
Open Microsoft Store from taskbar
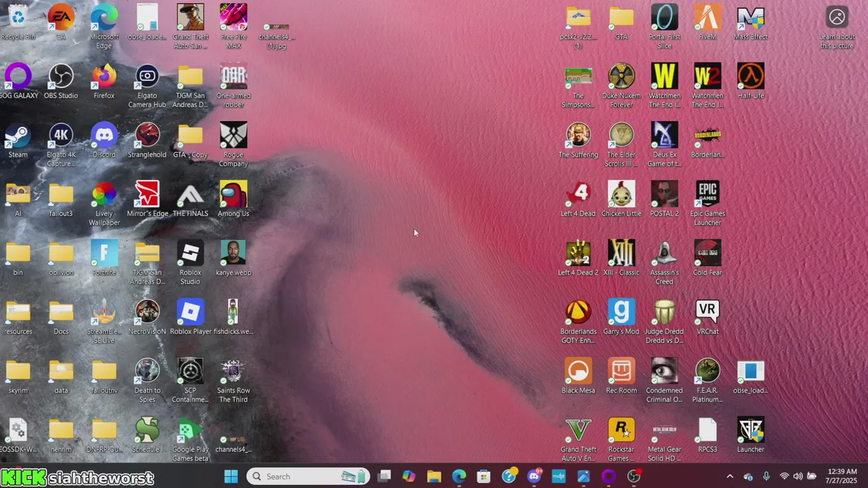[484, 476]
